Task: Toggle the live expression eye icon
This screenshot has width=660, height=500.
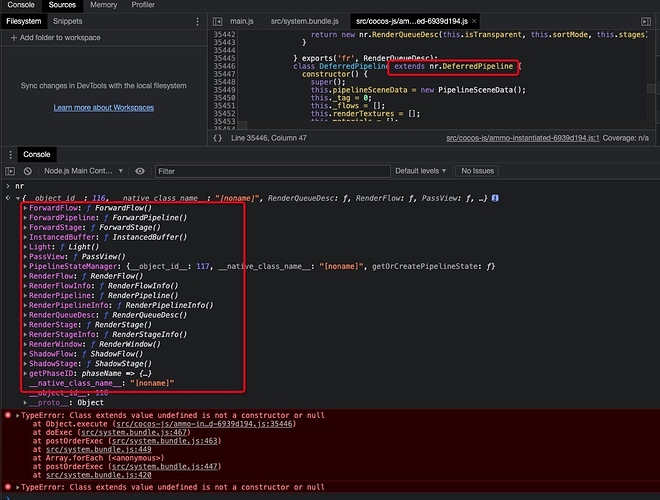Action: tap(140, 171)
